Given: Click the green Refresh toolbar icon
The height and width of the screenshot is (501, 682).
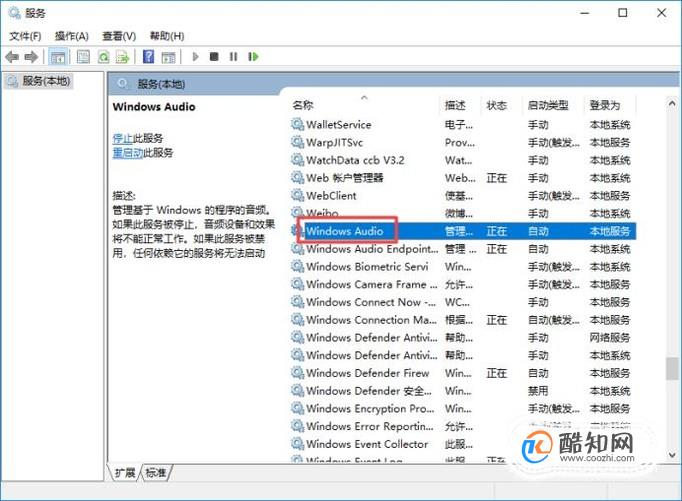Looking at the screenshot, I should tap(104, 57).
